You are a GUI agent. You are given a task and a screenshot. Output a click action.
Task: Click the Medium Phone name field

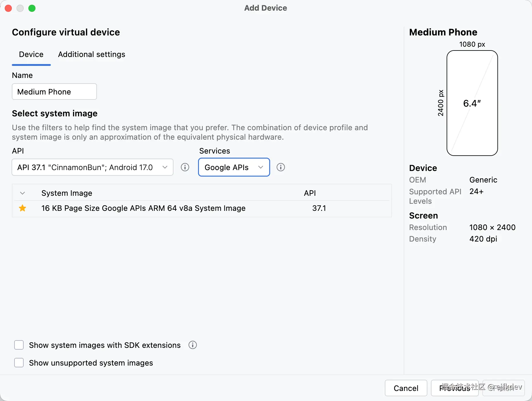click(54, 92)
